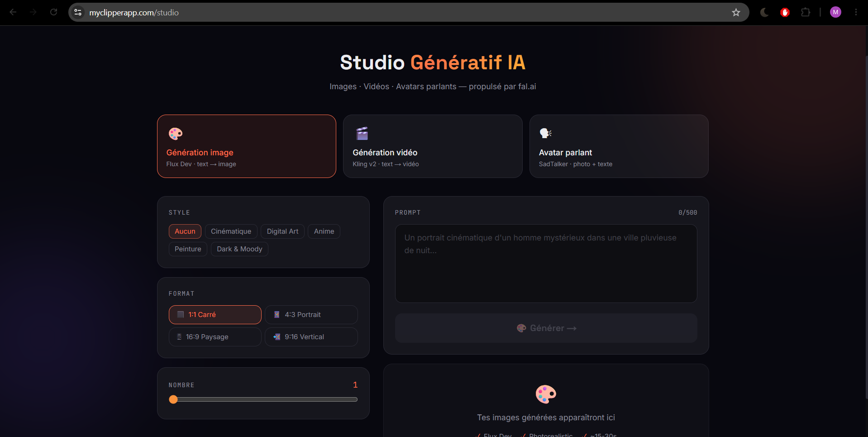
Task: Open the red ad blocker extension
Action: click(785, 12)
